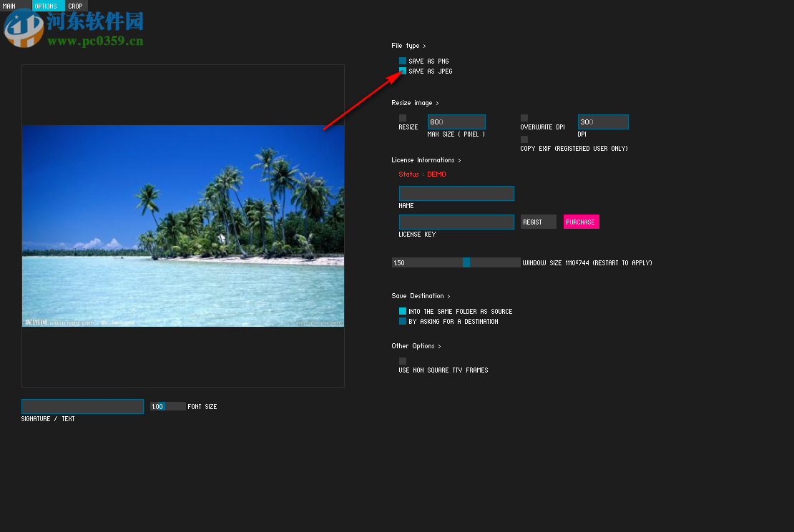Select INTO THE SAME FOLDER AS SOURCE option

(x=403, y=311)
